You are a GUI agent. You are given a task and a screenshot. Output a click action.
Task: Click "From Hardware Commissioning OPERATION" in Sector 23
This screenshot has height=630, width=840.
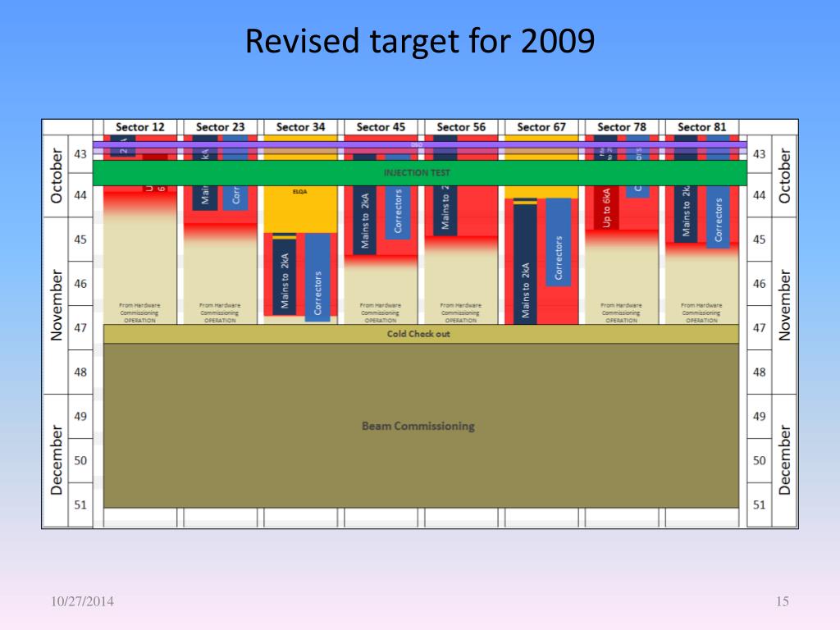click(220, 313)
